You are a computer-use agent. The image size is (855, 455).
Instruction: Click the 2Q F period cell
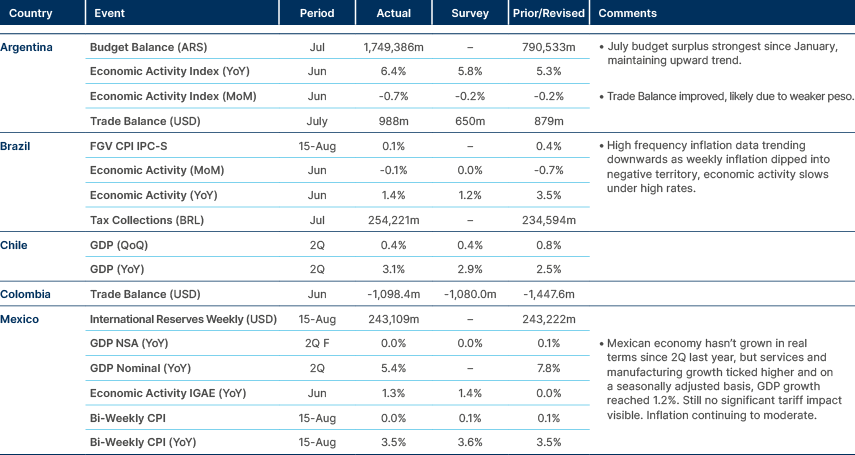(x=317, y=343)
